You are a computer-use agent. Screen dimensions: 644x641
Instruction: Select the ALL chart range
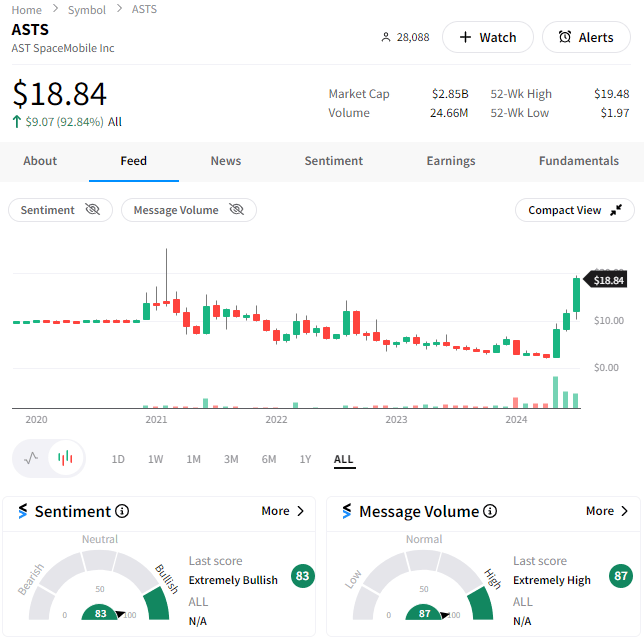pos(344,459)
